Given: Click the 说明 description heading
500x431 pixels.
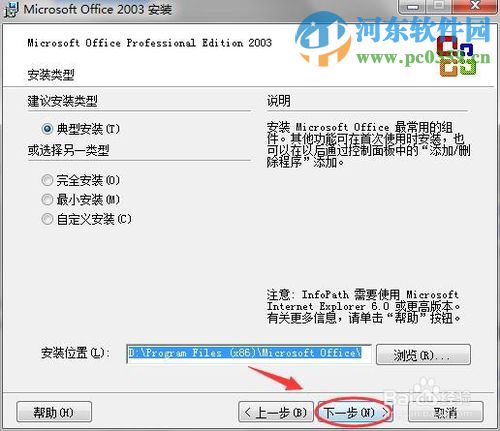Looking at the screenshot, I should [x=278, y=101].
